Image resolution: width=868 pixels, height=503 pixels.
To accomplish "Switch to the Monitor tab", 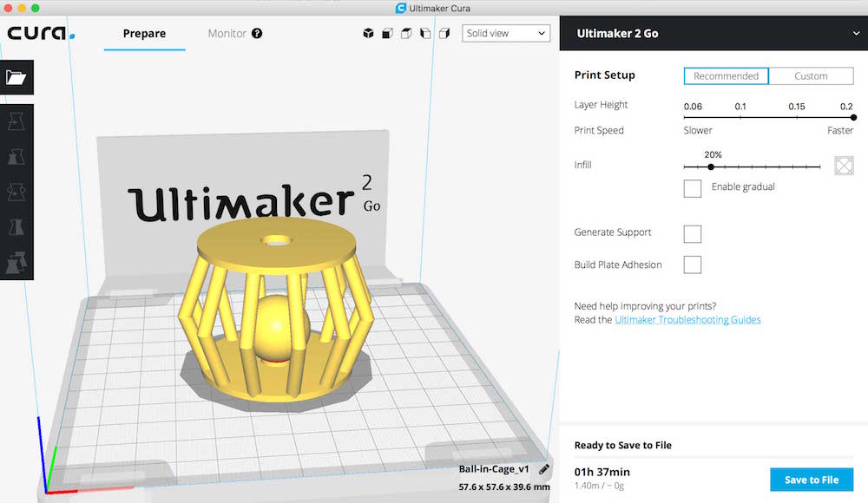I will (227, 33).
